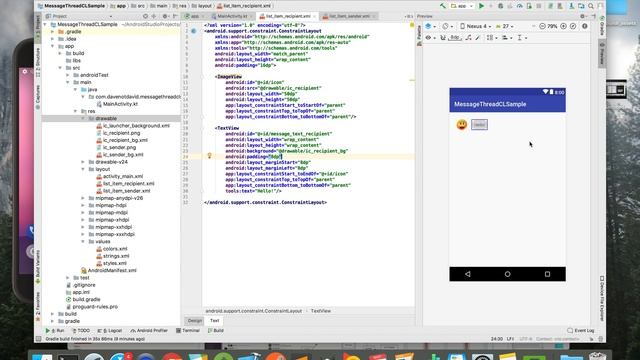Open the TODO tool window

pyautogui.click(x=81, y=330)
